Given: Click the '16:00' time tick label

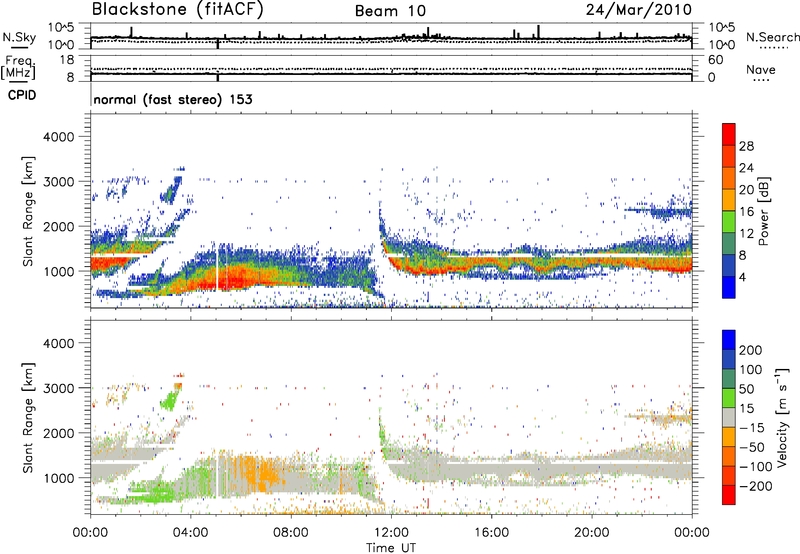Looking at the screenshot, I should [x=491, y=533].
